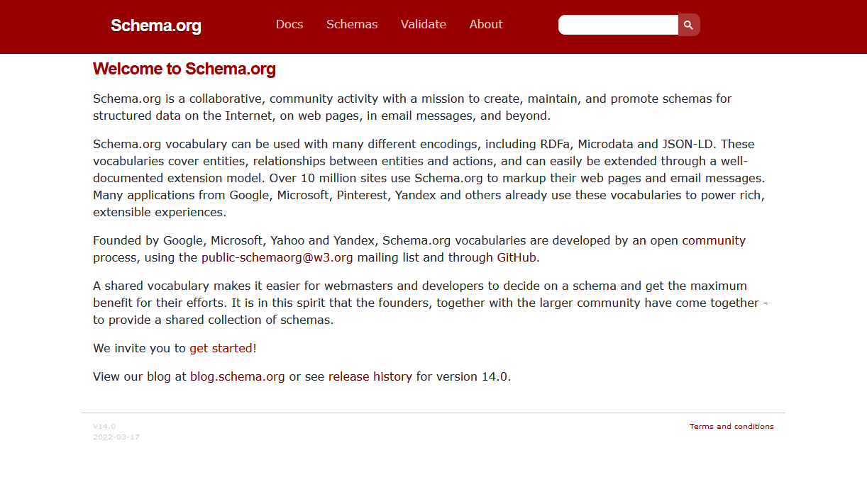Follow the community link

coord(714,240)
